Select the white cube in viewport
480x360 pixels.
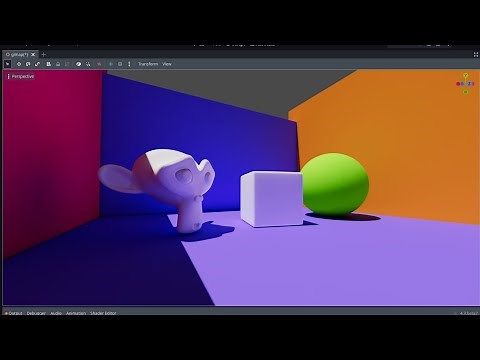tap(272, 198)
